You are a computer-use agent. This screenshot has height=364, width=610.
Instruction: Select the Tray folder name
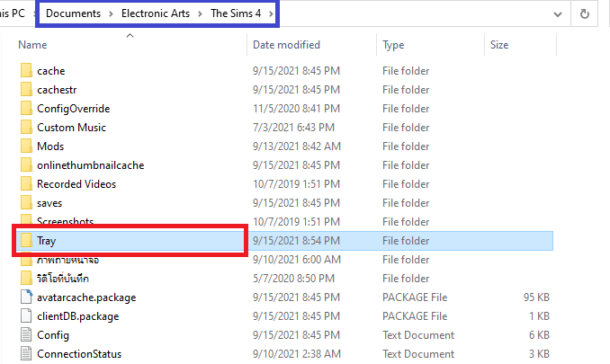46,241
